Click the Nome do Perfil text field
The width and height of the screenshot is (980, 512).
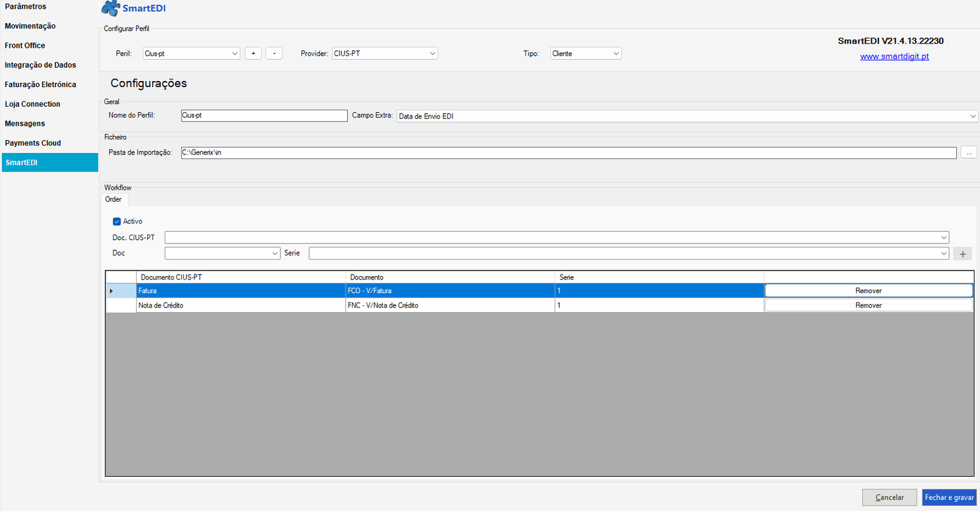[x=264, y=116]
